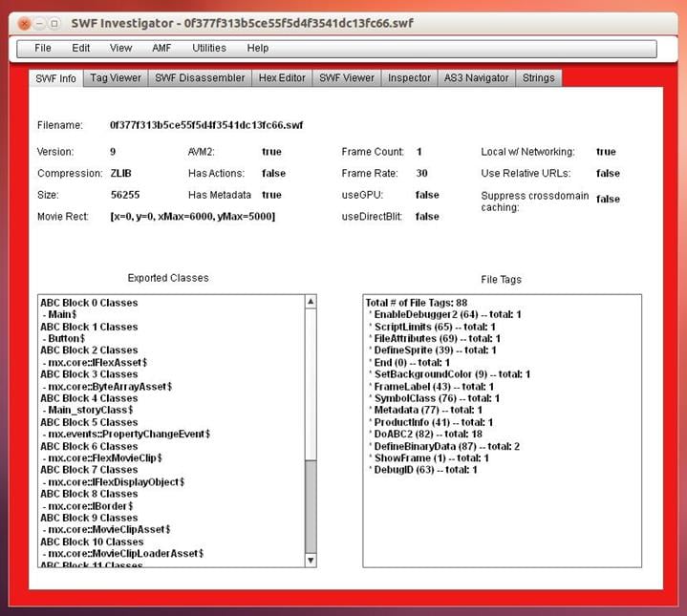Open the AS3 Navigator tab
Image resolution: width=687 pixels, height=616 pixels.
[476, 78]
